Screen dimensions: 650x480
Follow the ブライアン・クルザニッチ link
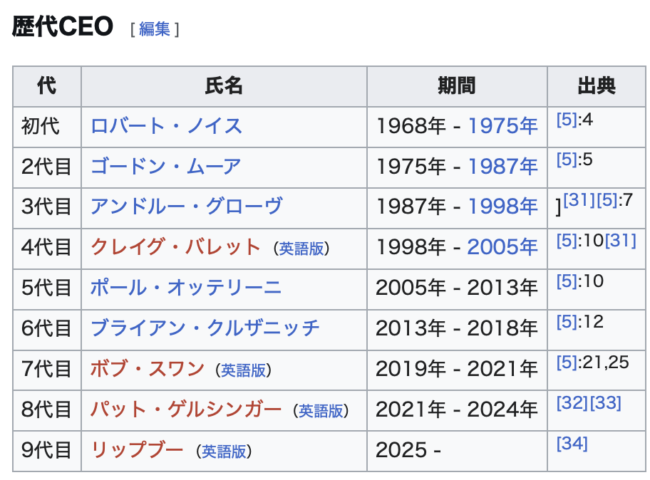click(x=205, y=329)
